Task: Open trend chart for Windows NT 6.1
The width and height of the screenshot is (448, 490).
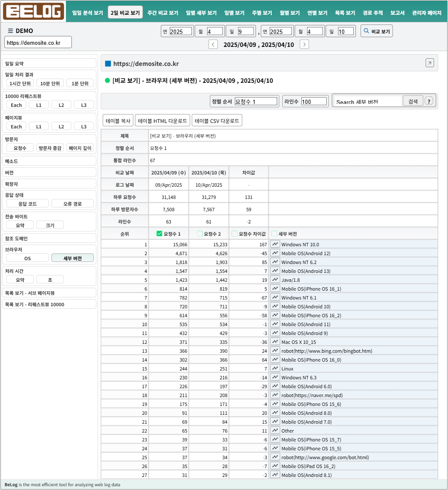Action: (275, 297)
